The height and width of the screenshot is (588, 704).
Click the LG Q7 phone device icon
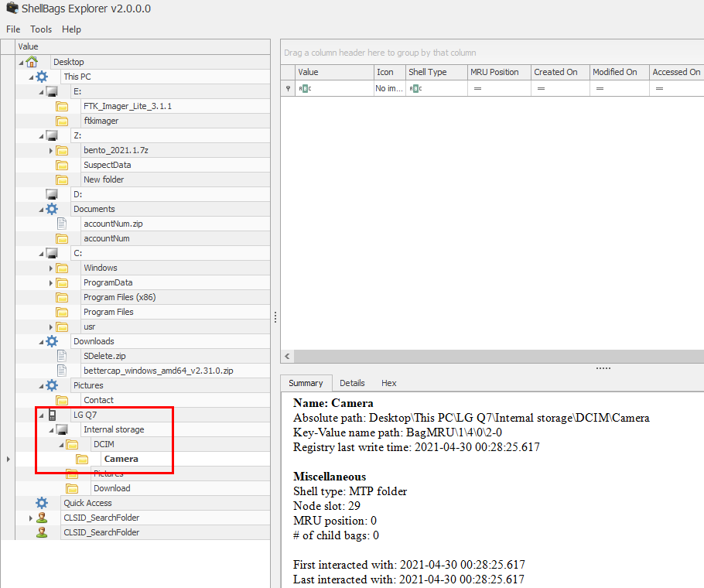click(x=52, y=415)
